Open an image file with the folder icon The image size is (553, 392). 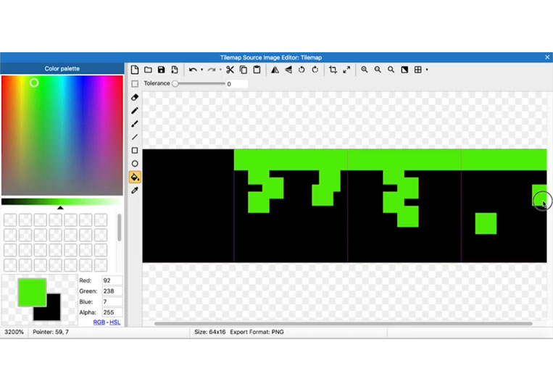(x=148, y=70)
